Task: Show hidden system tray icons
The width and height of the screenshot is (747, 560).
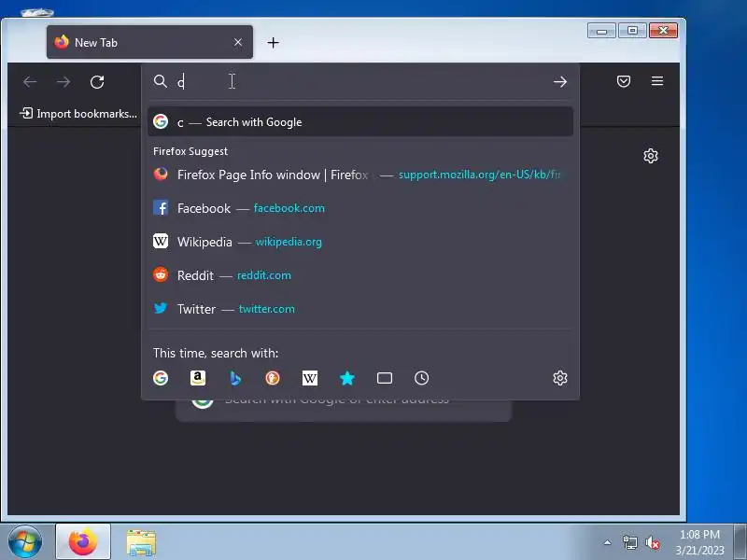Action: tap(608, 542)
